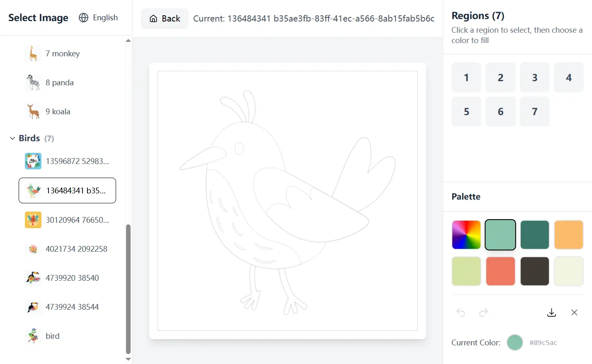
Task: Choose the coral red palette swatch
Action: tap(500, 271)
